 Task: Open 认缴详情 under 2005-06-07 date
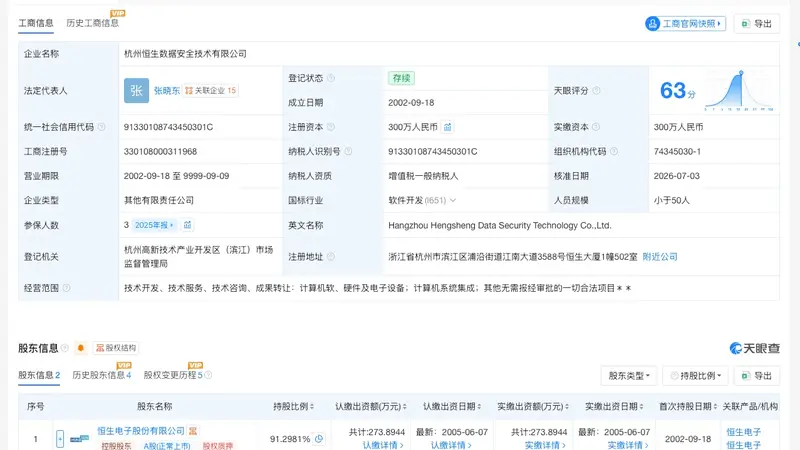tap(451, 445)
